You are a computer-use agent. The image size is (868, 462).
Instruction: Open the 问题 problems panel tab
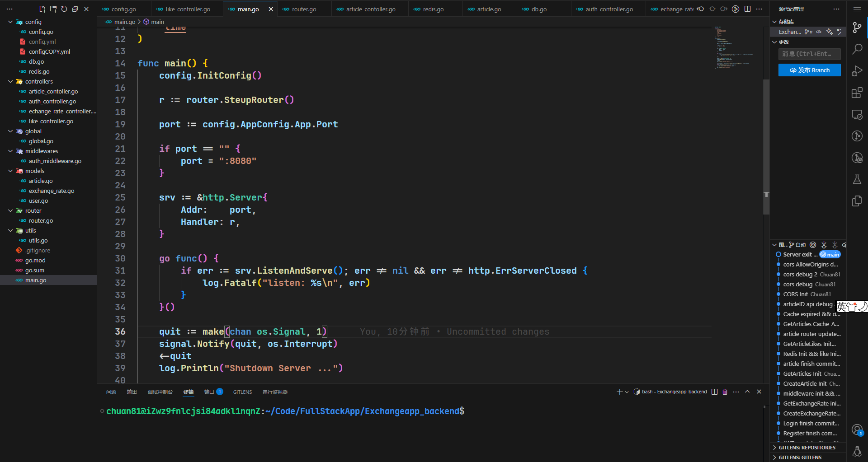coord(111,392)
